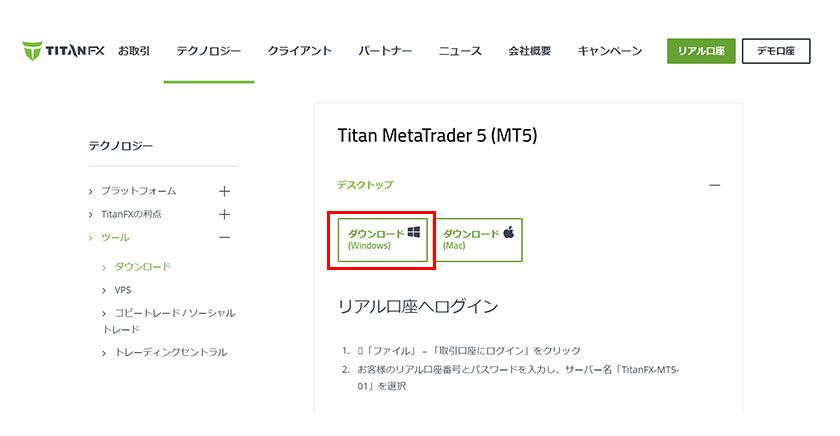The width and height of the screenshot is (840, 436).
Task: Open the VPS sidebar link
Action: tap(123, 290)
